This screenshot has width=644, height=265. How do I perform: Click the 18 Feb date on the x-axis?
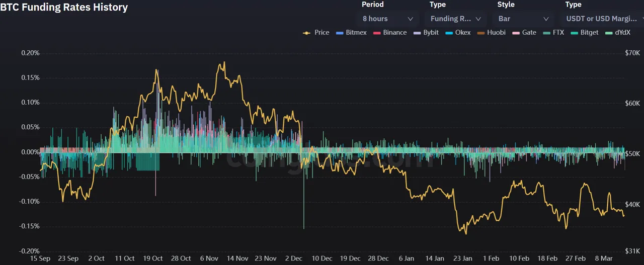(547, 258)
